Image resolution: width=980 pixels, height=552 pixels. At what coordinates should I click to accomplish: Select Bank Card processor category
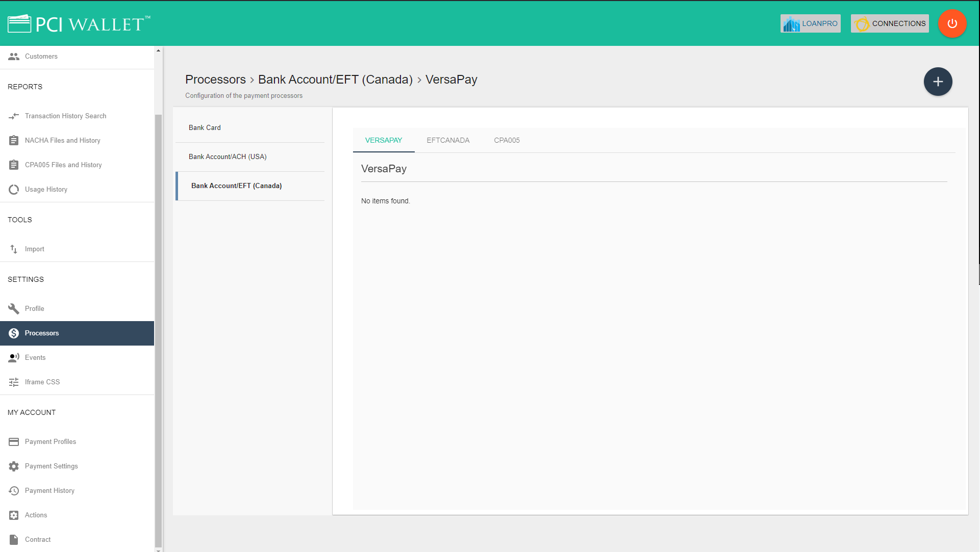point(250,128)
